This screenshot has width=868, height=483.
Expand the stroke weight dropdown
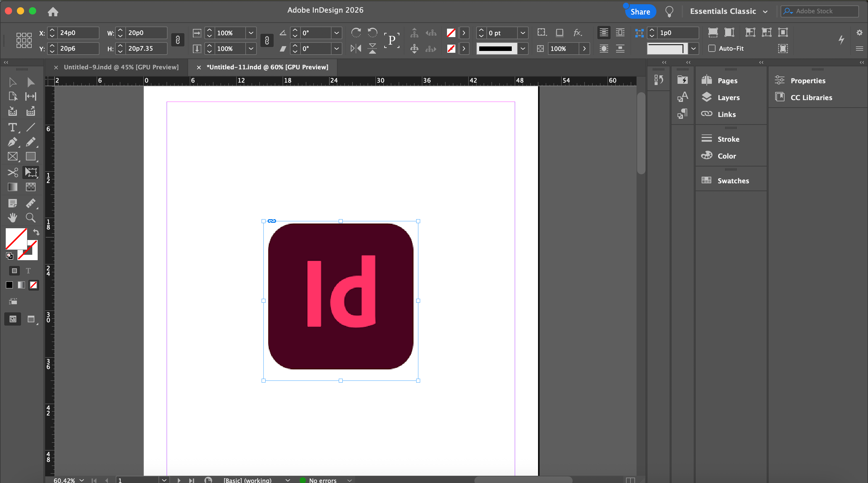click(523, 33)
